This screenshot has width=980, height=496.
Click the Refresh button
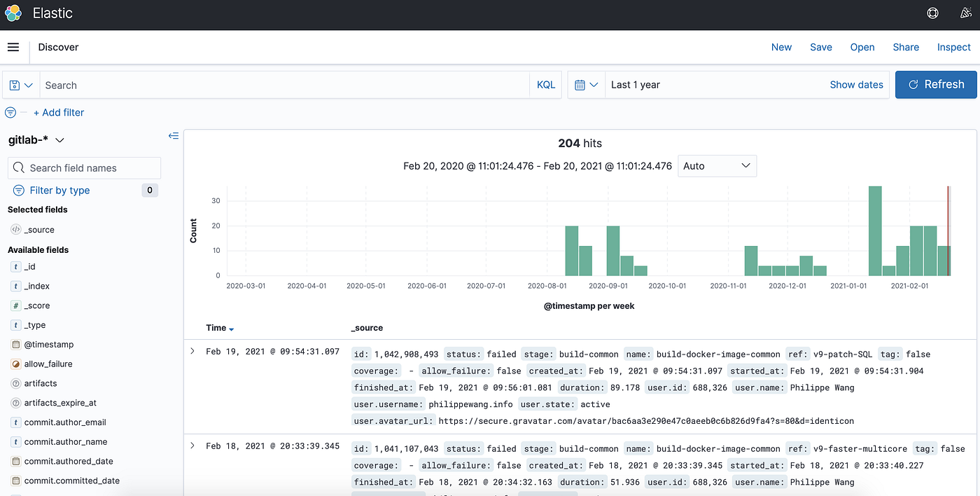pos(936,84)
